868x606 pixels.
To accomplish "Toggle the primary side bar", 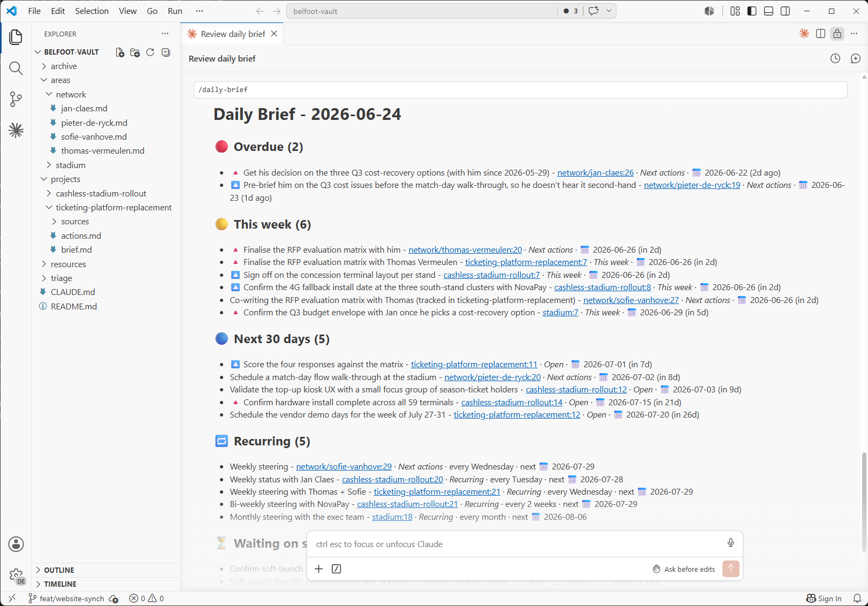I will 752,11.
